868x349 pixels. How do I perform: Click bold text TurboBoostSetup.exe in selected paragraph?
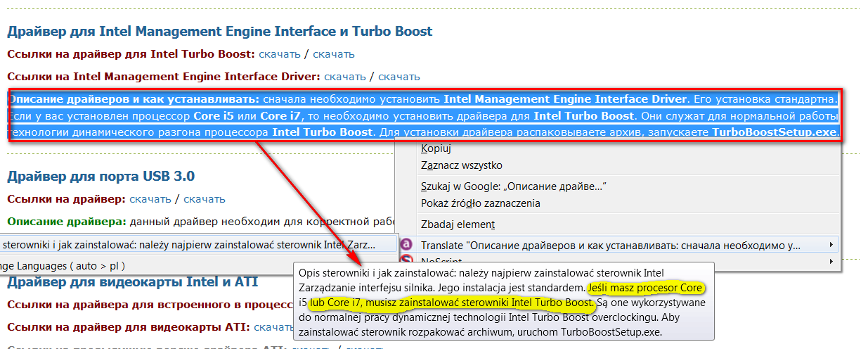[x=775, y=132]
